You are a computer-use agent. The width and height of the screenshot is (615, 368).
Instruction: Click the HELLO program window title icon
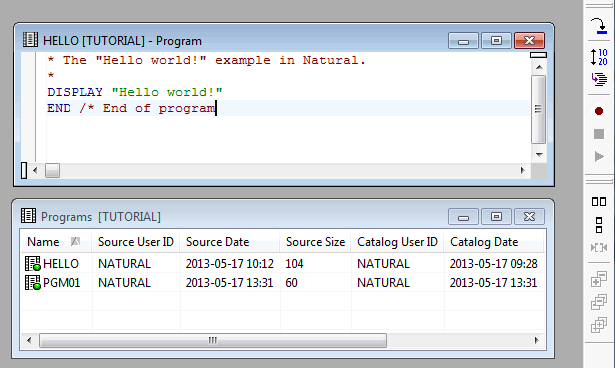30,40
